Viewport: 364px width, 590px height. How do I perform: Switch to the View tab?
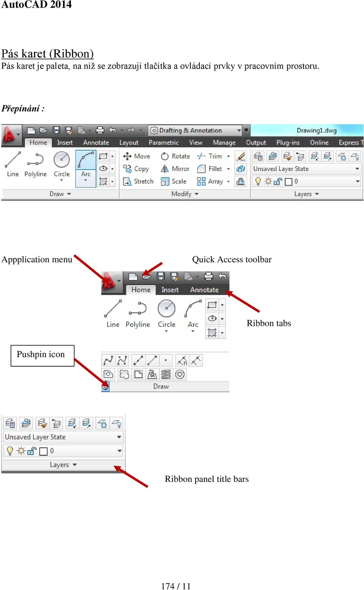click(196, 143)
